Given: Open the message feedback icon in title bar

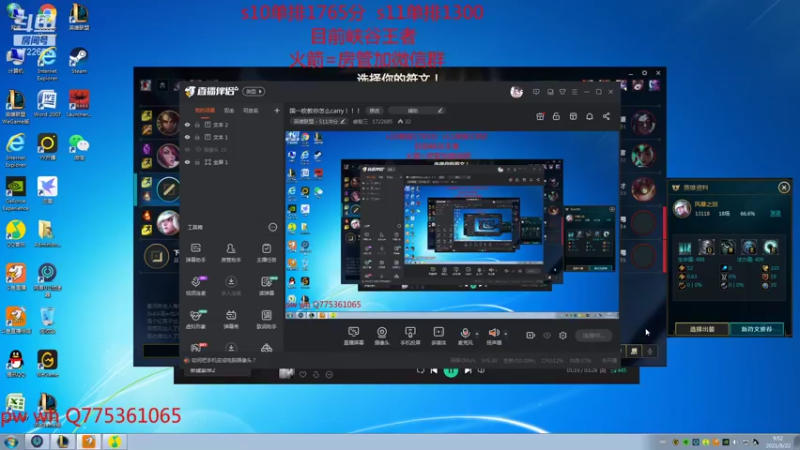Looking at the screenshot, I should (536, 92).
